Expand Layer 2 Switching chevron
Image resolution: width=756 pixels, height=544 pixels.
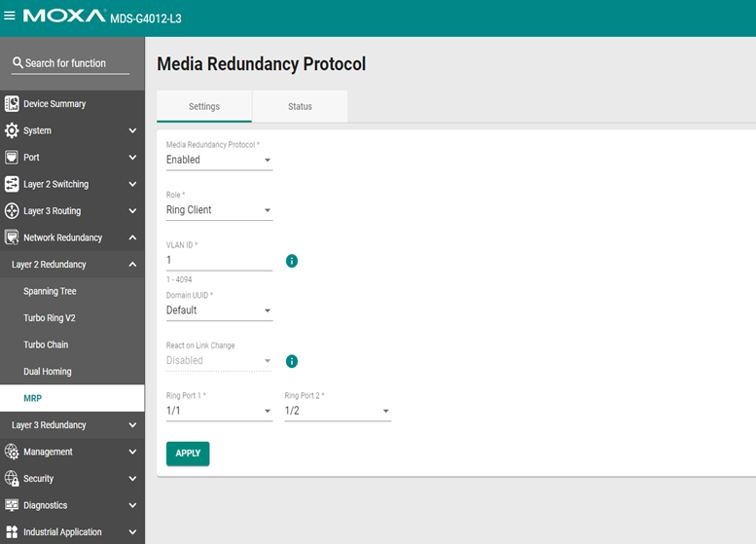click(132, 184)
